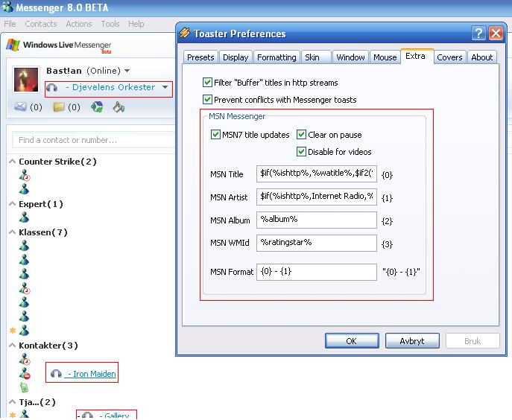Collapse the Kontakter group
512x420 pixels.
(x=13, y=346)
